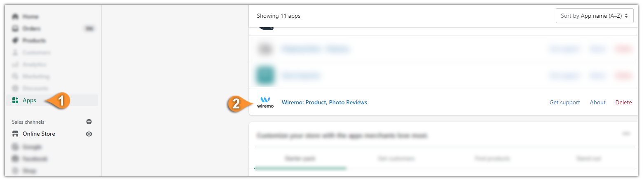Select the blurred Starter pack tab
Screen dimensions: 644x181
pos(300,159)
